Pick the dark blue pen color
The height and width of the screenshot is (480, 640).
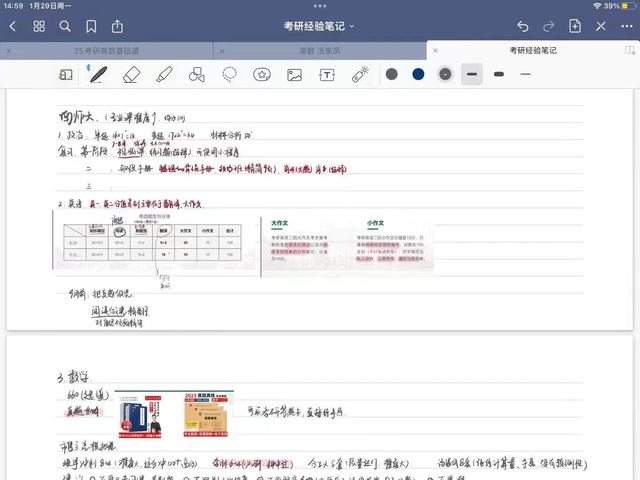[x=418, y=74]
